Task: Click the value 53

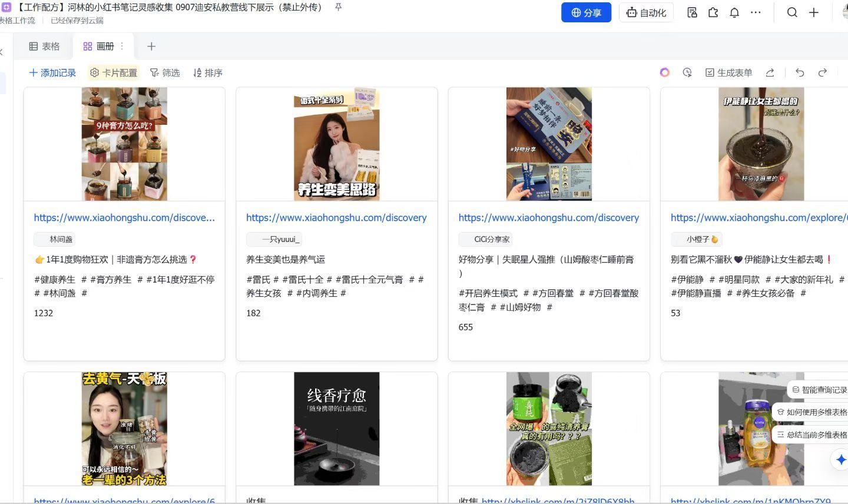Action: (675, 313)
